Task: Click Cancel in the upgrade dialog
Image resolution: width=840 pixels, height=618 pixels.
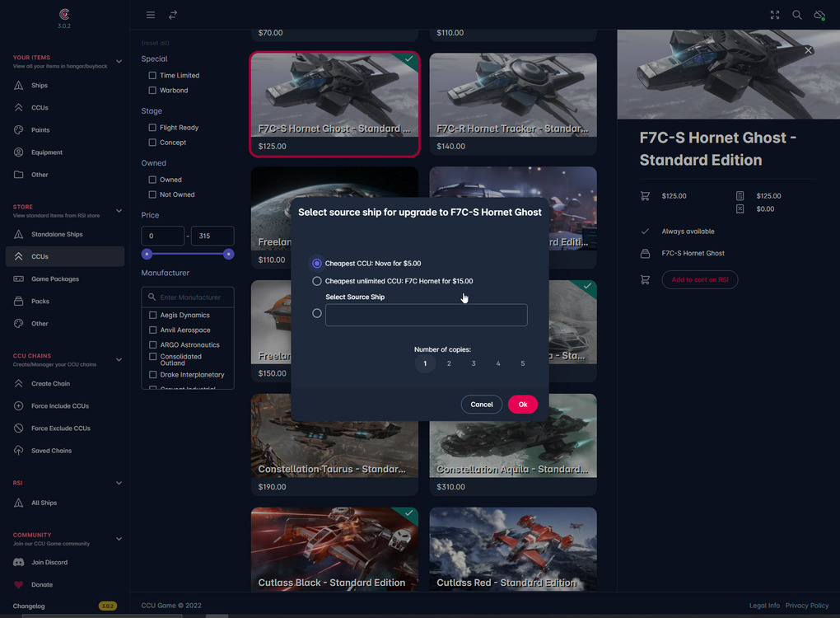Action: (x=482, y=404)
